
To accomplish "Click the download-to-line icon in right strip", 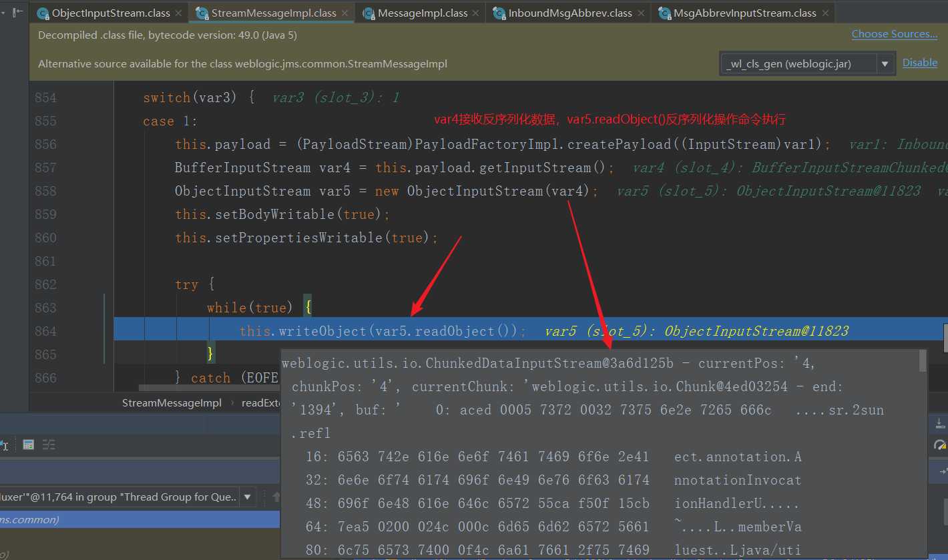I will [x=940, y=423].
